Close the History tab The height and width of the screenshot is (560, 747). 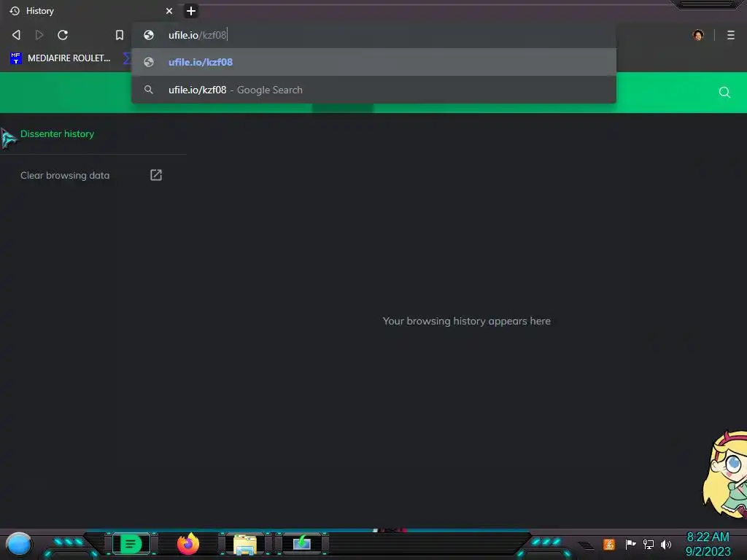(x=169, y=11)
